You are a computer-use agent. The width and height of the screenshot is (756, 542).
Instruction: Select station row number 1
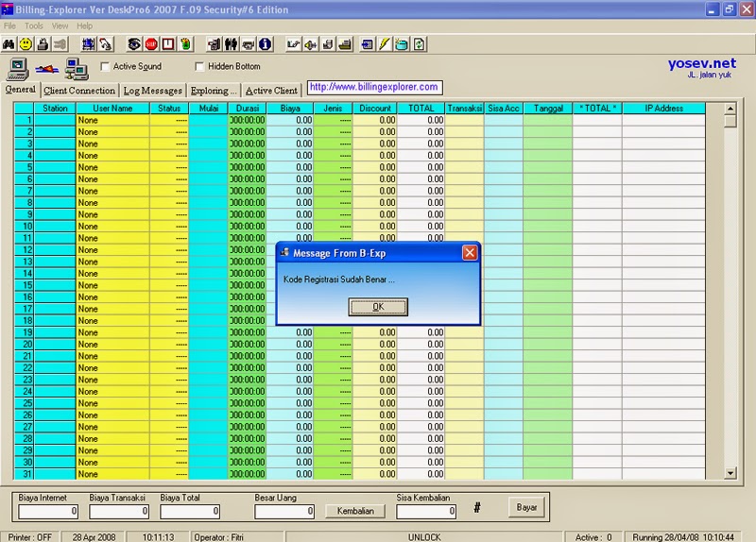tap(25, 120)
